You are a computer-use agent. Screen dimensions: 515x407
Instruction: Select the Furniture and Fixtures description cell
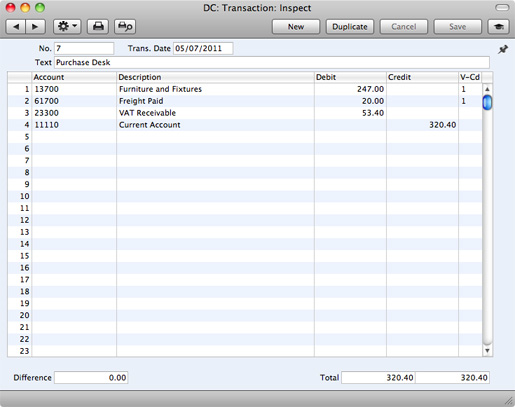pos(215,89)
